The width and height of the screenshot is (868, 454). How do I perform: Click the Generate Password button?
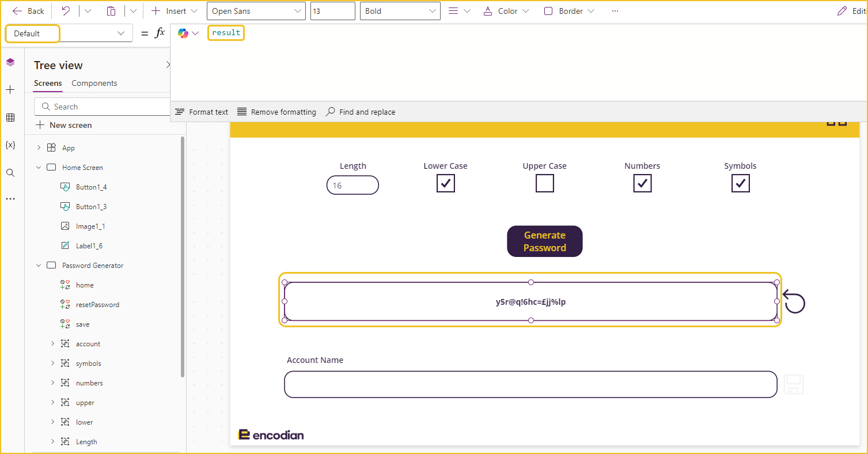pyautogui.click(x=545, y=241)
